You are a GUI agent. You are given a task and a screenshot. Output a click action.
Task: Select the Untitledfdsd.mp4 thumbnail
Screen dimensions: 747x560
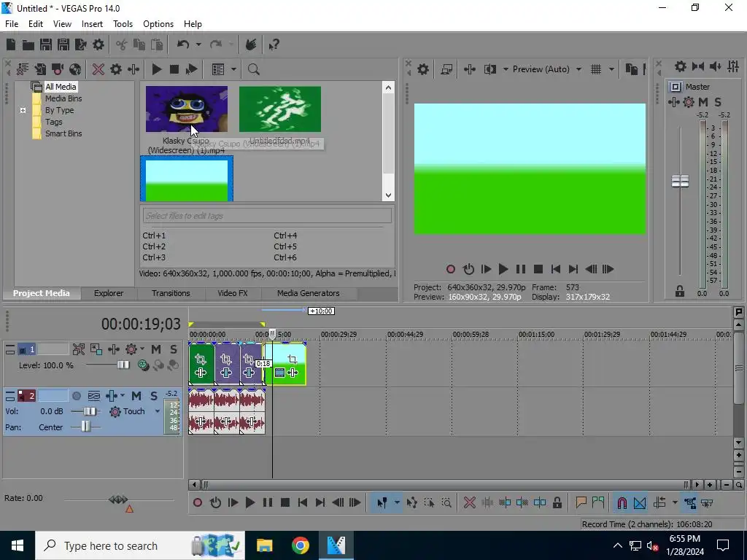click(x=280, y=109)
